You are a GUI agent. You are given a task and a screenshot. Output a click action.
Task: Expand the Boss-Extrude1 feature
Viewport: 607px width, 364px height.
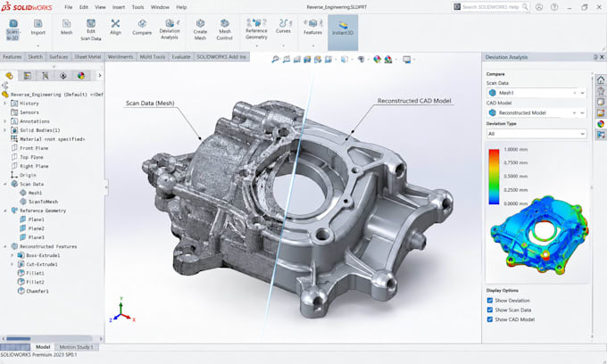click(x=12, y=255)
